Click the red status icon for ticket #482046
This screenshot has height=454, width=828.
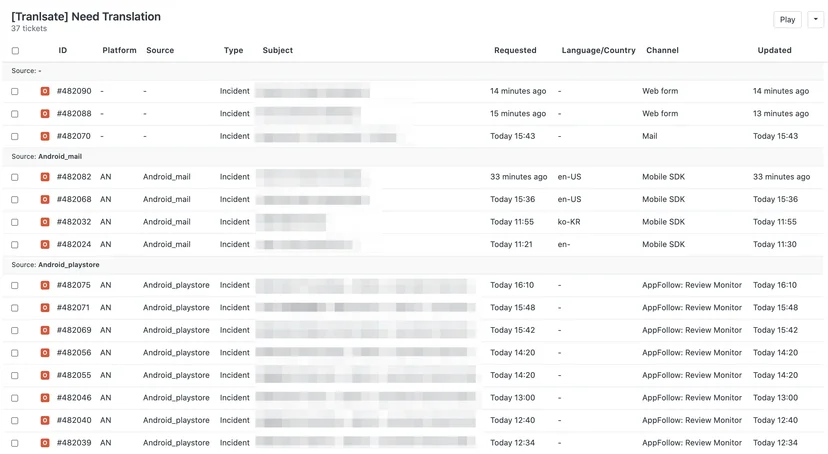click(45, 398)
